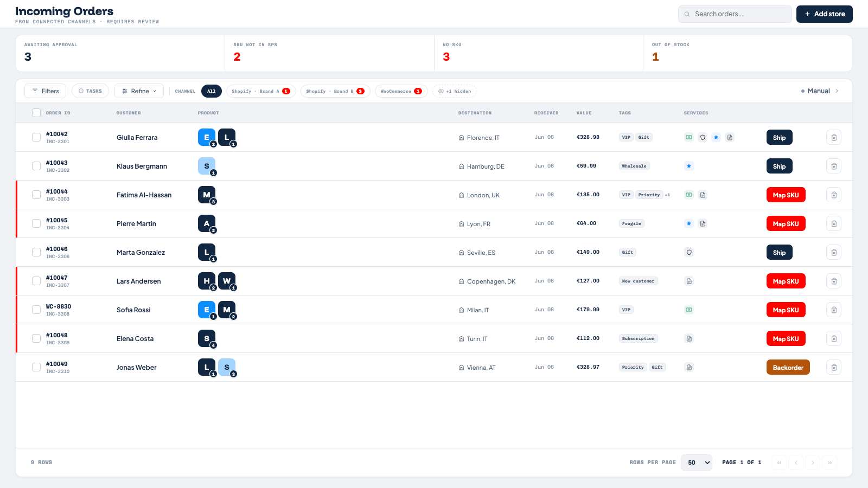Click product badge W in Lars Andersen row
This screenshot has height=488, width=868.
click(x=227, y=281)
